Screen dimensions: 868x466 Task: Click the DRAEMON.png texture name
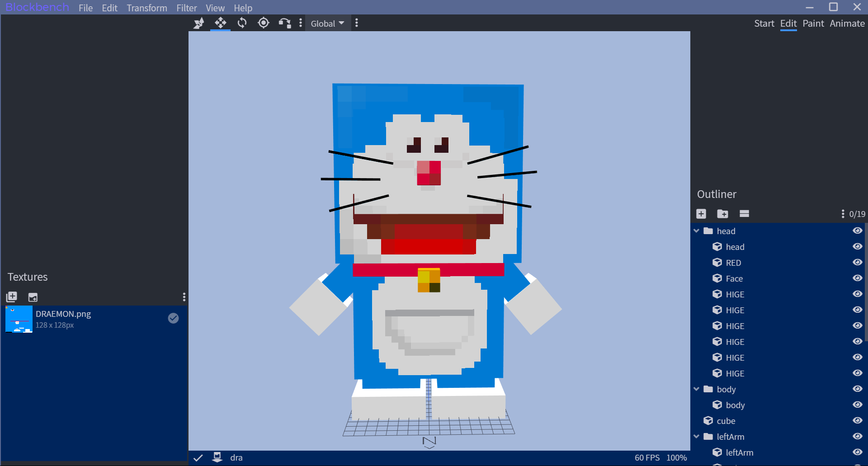pyautogui.click(x=63, y=314)
